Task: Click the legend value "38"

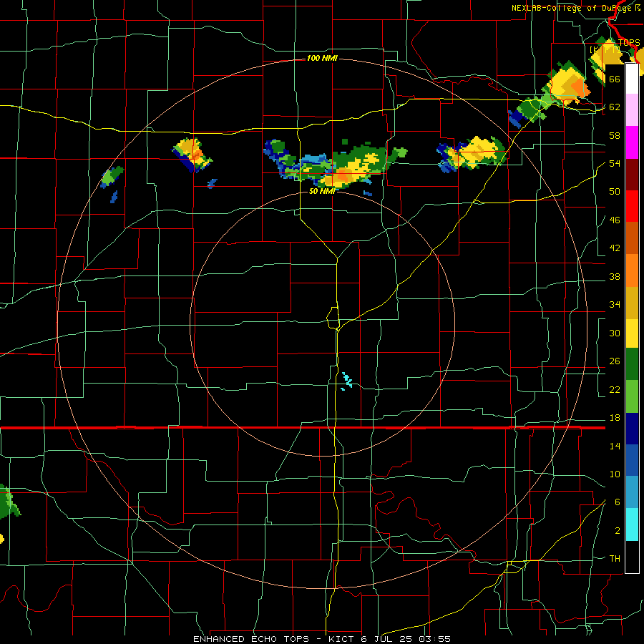Action: tap(615, 277)
